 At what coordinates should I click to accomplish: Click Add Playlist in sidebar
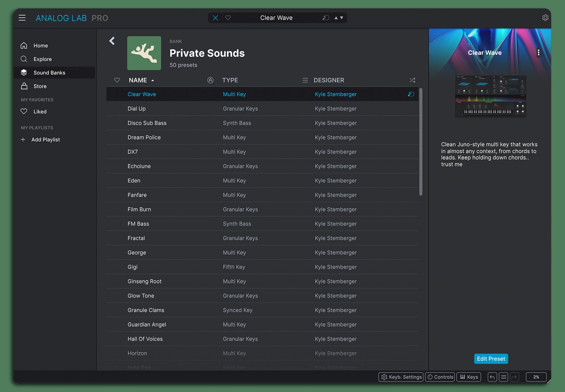point(46,140)
